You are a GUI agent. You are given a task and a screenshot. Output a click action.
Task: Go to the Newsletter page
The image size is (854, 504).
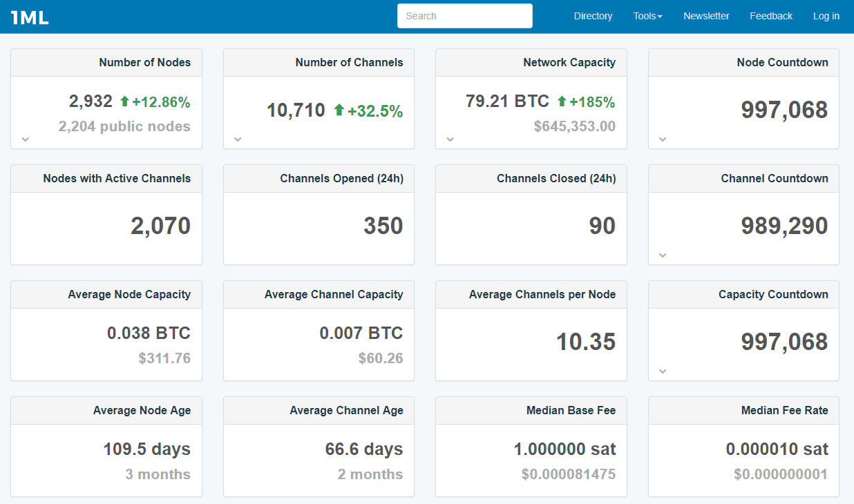tap(706, 16)
